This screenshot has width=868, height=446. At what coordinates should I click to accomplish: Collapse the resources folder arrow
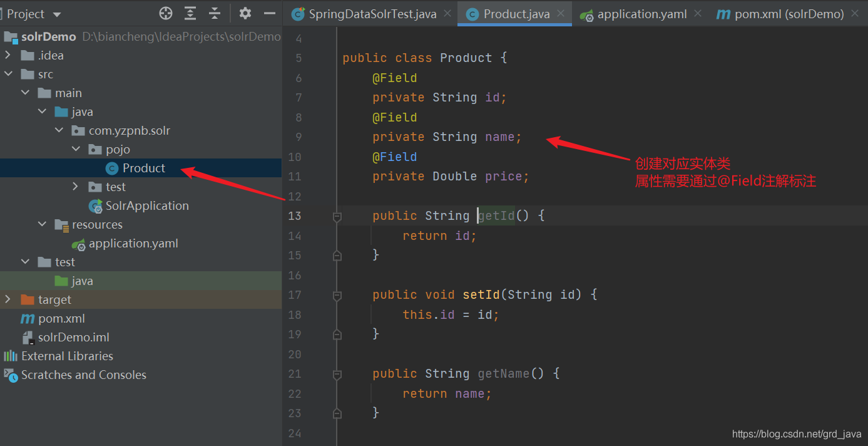[42, 224]
